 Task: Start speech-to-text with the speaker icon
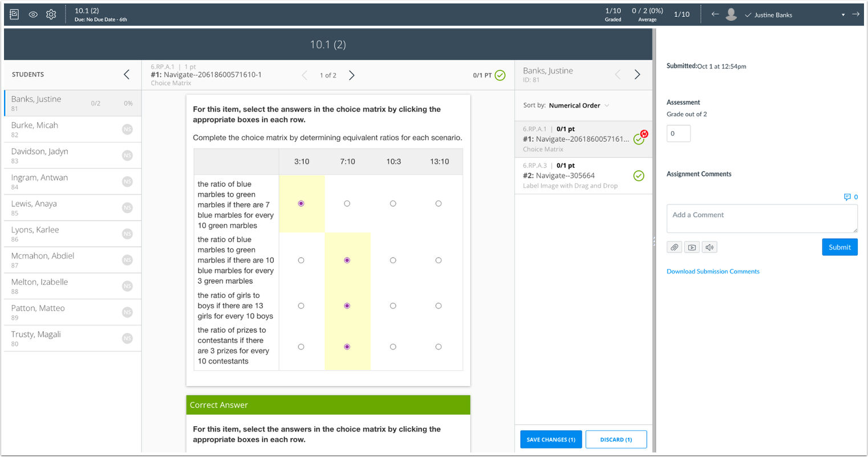coord(709,247)
